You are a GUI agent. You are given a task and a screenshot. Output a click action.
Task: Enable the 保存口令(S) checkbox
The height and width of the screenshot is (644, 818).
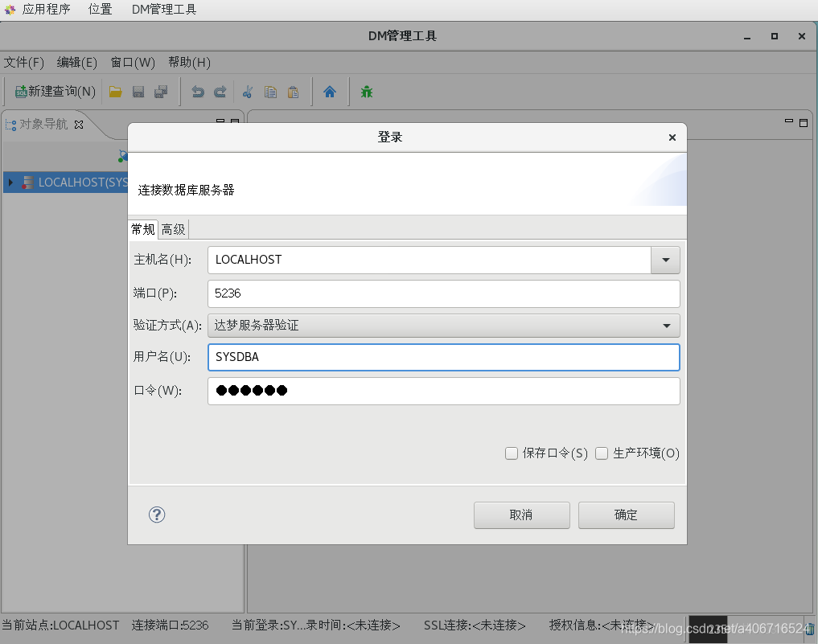512,453
